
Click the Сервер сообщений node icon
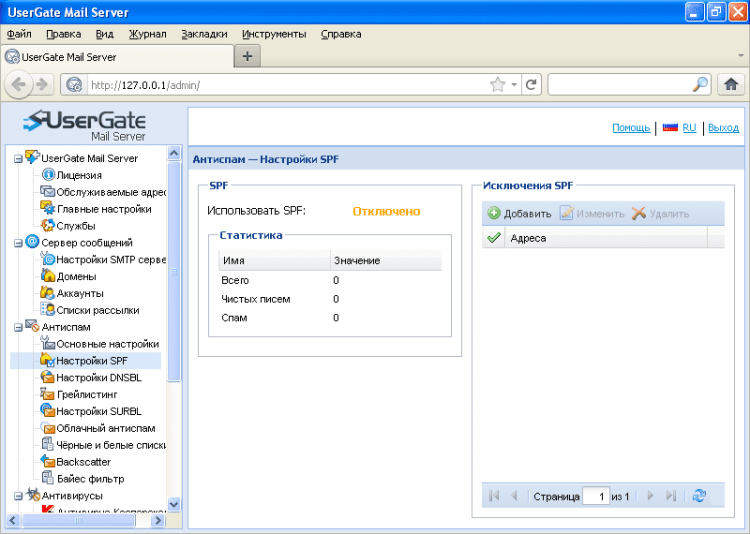(x=32, y=242)
